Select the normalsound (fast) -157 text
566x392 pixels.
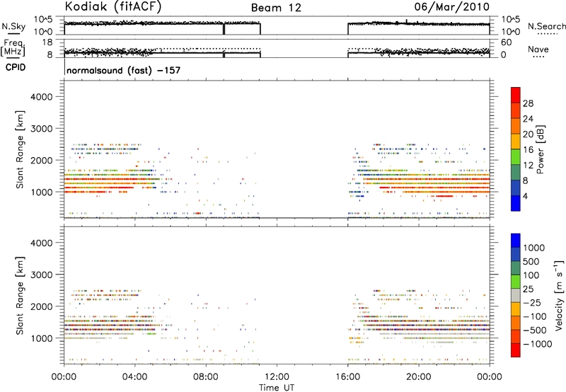click(123, 70)
